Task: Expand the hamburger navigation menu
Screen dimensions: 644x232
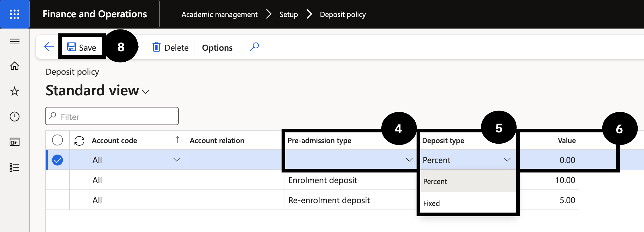Action: (x=15, y=41)
